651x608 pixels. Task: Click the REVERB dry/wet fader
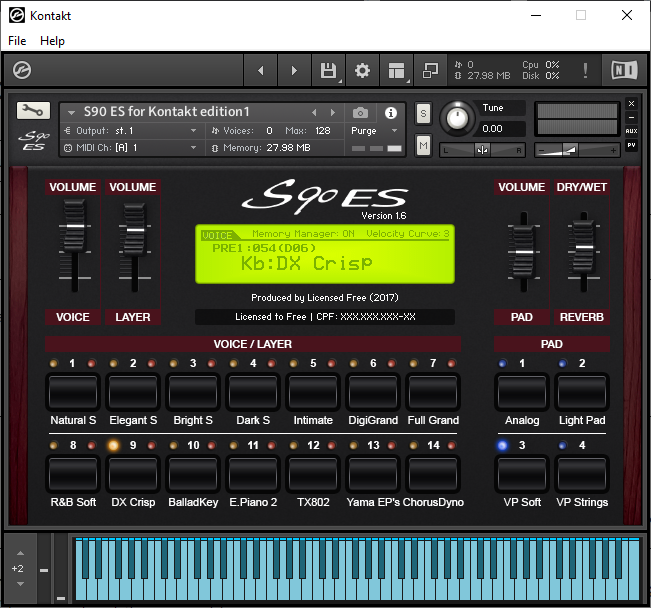tap(584, 247)
